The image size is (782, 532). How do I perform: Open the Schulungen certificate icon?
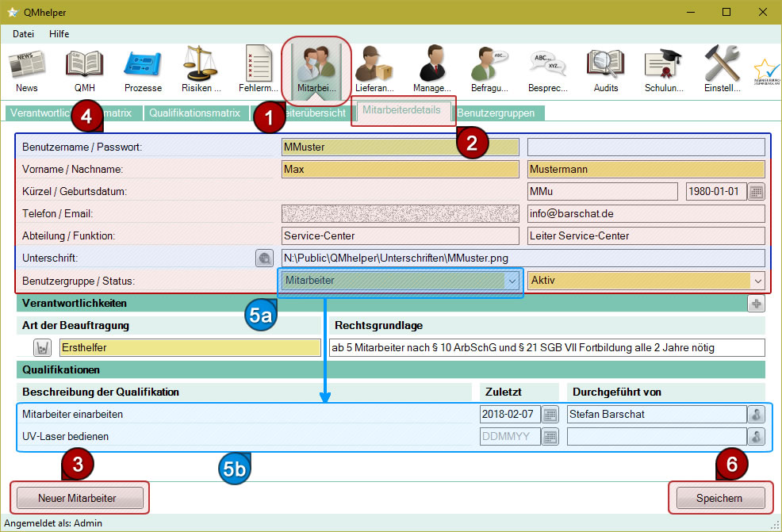[x=663, y=70]
